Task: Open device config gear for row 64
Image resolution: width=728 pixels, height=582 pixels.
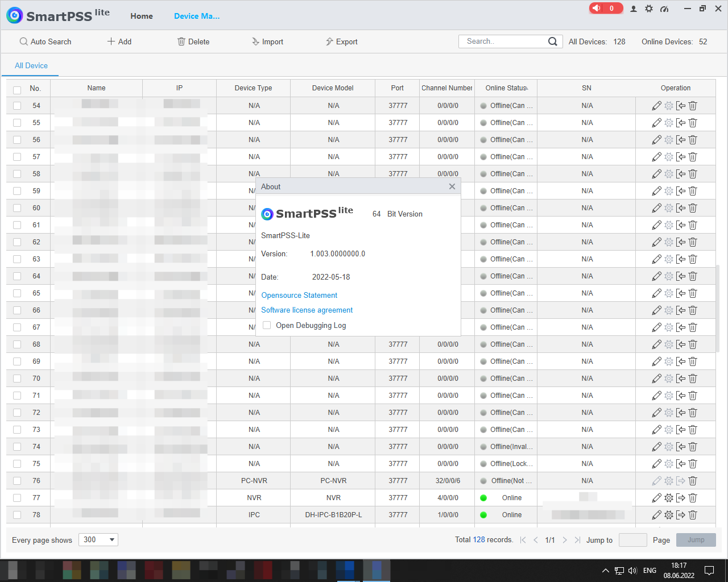Action: click(669, 276)
